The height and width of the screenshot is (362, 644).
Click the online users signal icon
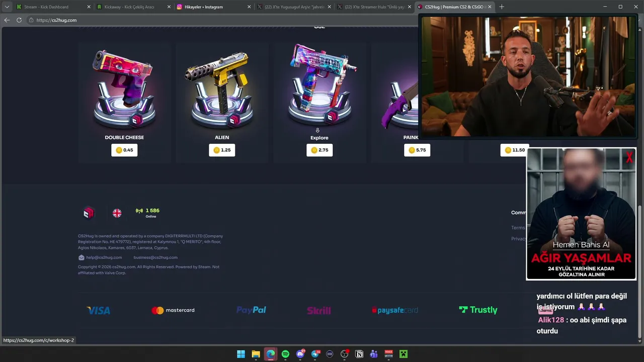(139, 211)
